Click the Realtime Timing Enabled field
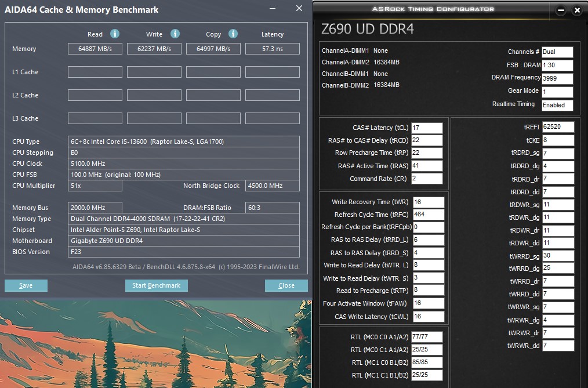588x388 pixels. [557, 105]
